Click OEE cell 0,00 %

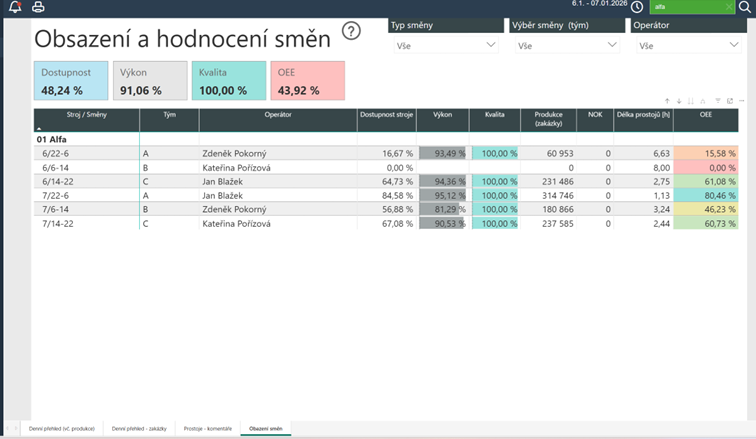coord(706,168)
